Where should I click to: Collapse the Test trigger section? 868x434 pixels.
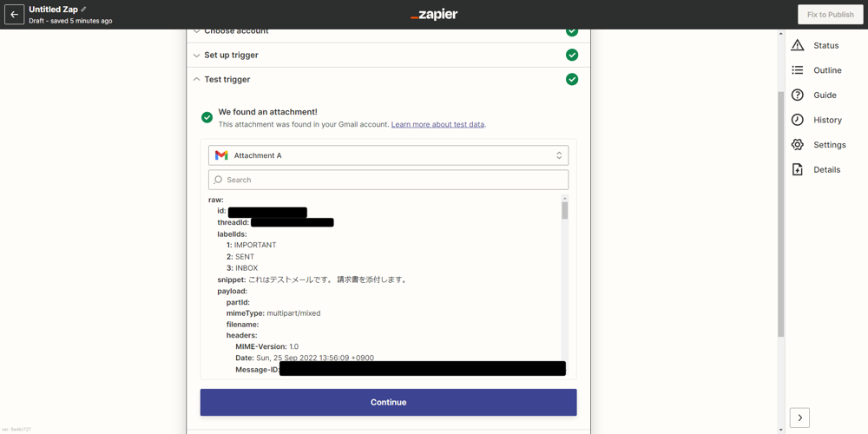point(389,79)
